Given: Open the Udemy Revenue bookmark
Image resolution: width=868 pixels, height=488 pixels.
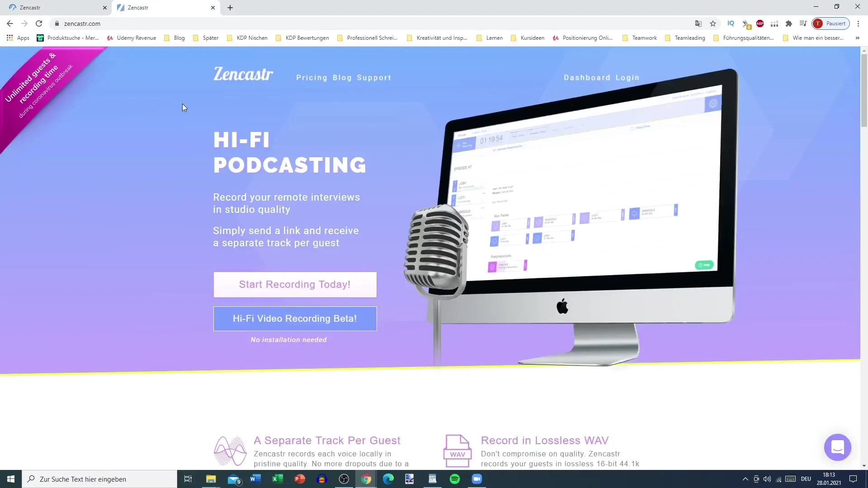Looking at the screenshot, I should coord(132,38).
